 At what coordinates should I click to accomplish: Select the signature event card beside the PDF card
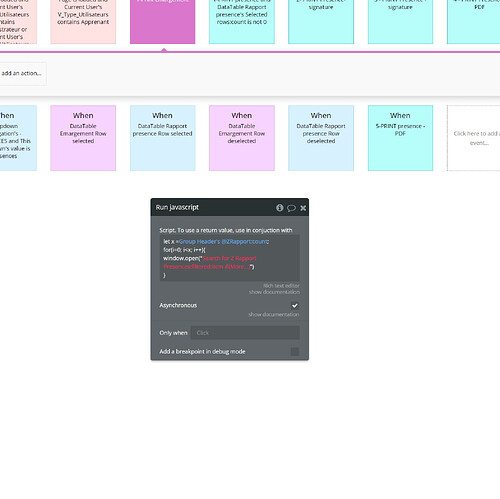[x=400, y=22]
